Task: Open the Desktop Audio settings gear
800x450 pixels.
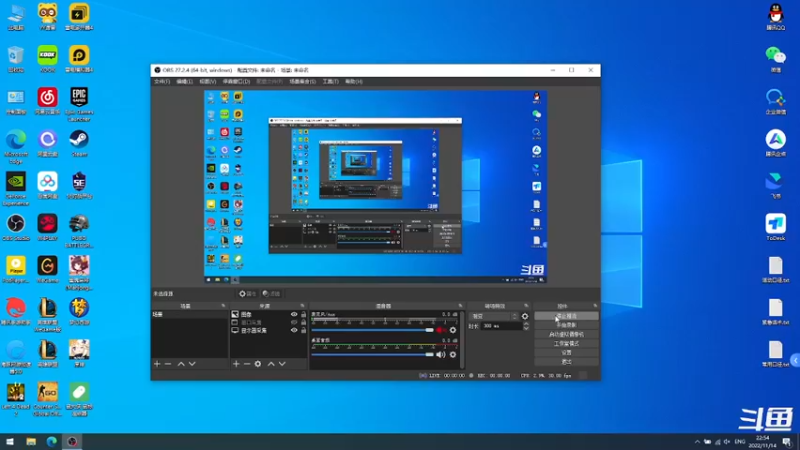Action: pyautogui.click(x=453, y=355)
